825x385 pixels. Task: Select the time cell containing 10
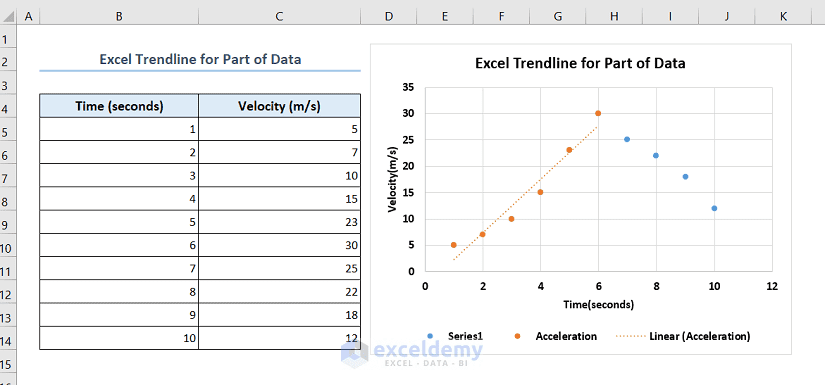(119, 338)
